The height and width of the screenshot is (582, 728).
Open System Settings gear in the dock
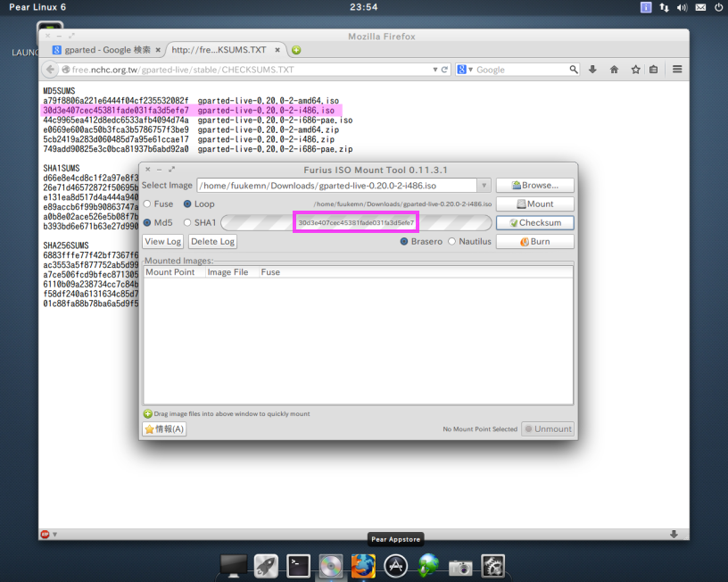click(492, 566)
